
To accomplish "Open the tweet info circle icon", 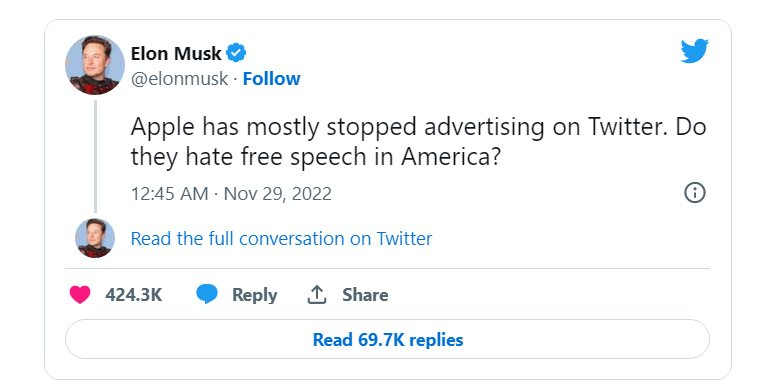I will click(x=695, y=193).
